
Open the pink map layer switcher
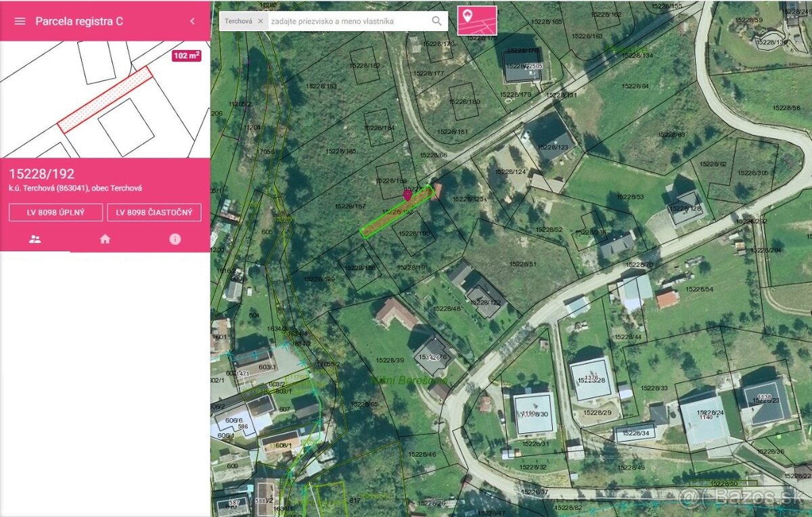pyautogui.click(x=477, y=20)
